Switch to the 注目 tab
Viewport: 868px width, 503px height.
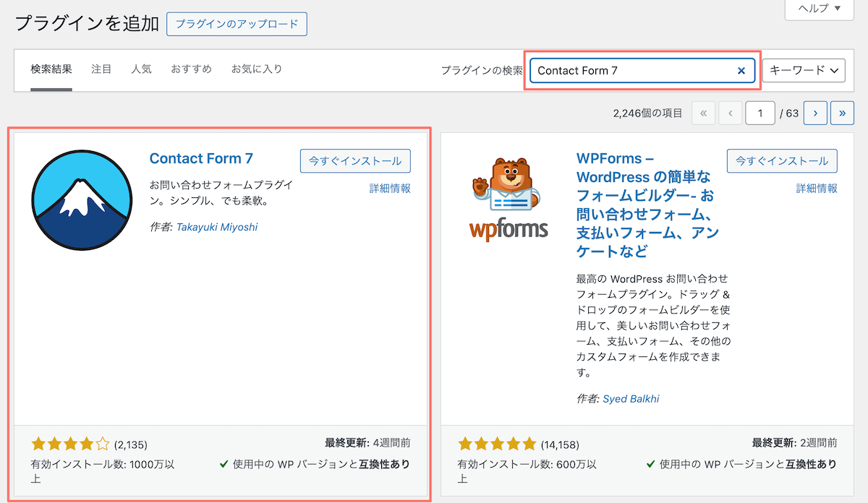[101, 69]
